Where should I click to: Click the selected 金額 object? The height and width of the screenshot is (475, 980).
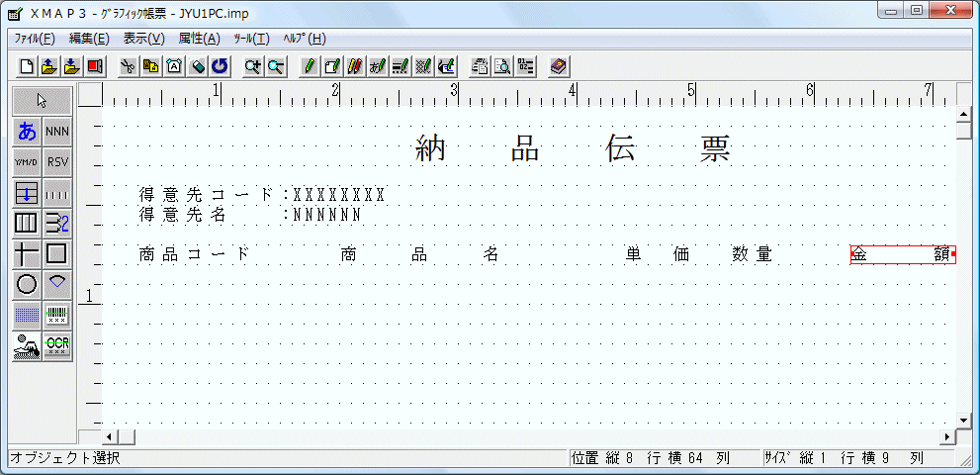[x=903, y=254]
